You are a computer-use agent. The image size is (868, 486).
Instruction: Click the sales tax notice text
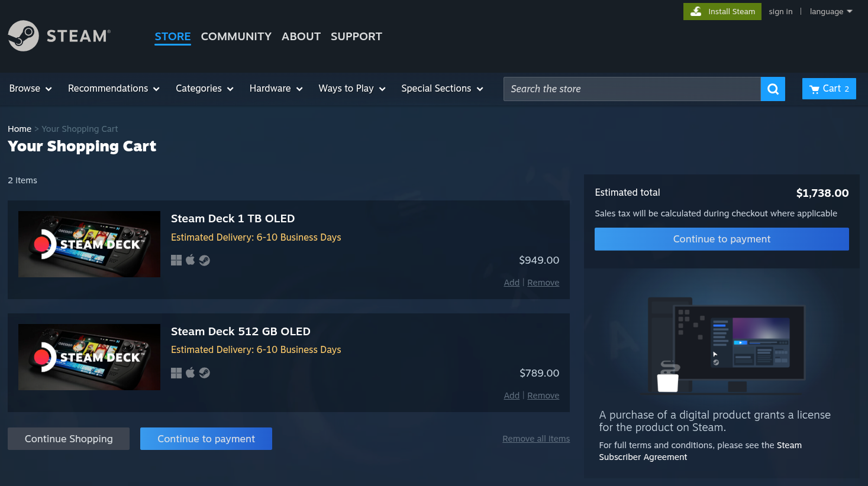[x=716, y=213]
